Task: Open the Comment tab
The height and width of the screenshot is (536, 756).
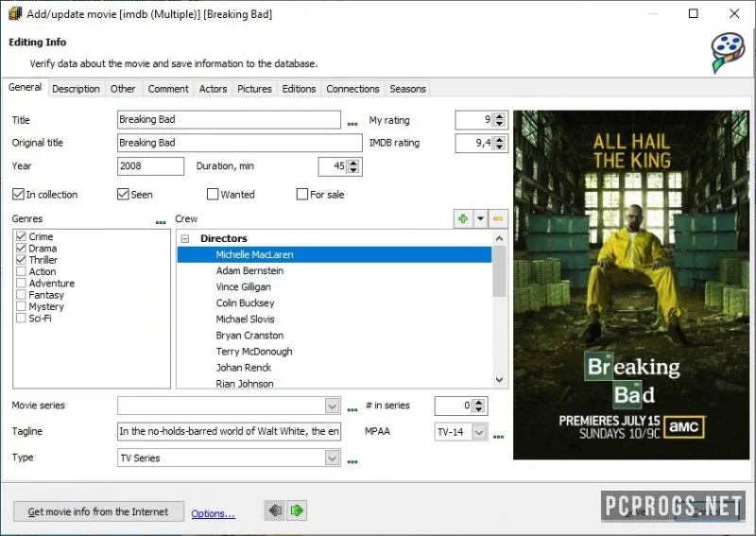Action: click(168, 89)
